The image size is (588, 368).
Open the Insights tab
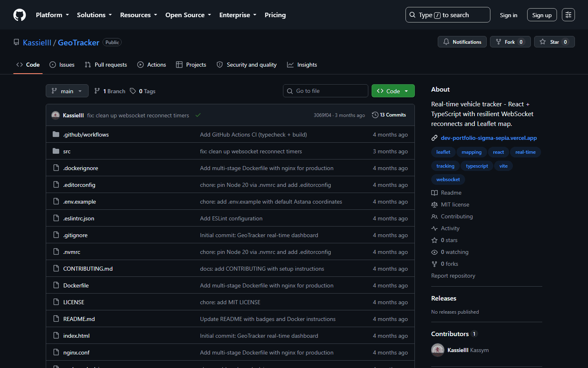click(302, 65)
